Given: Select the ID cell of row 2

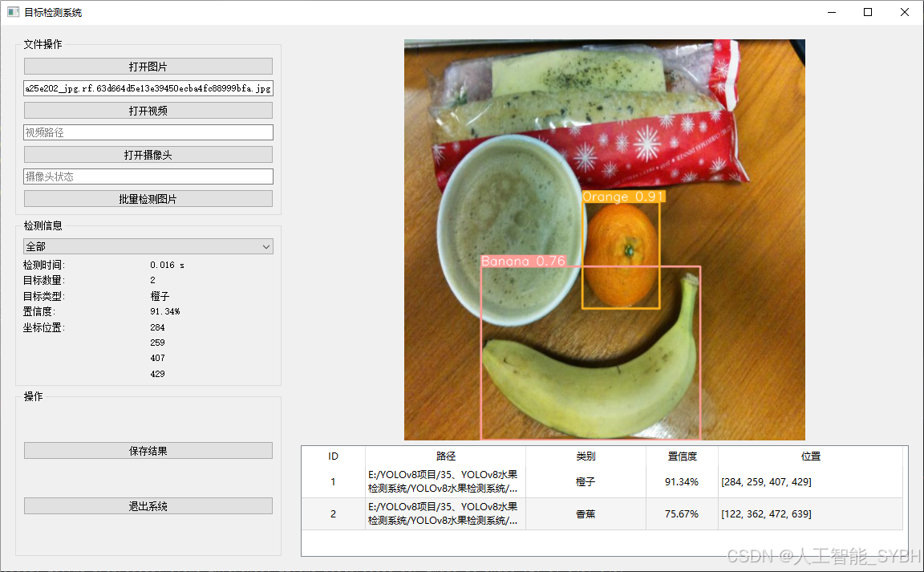Looking at the screenshot, I should (333, 513).
